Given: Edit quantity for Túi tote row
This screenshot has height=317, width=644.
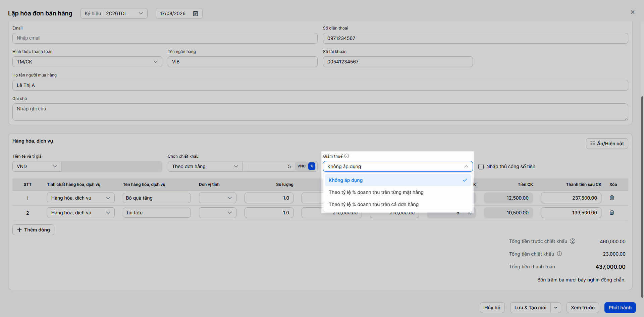Looking at the screenshot, I should click(269, 213).
